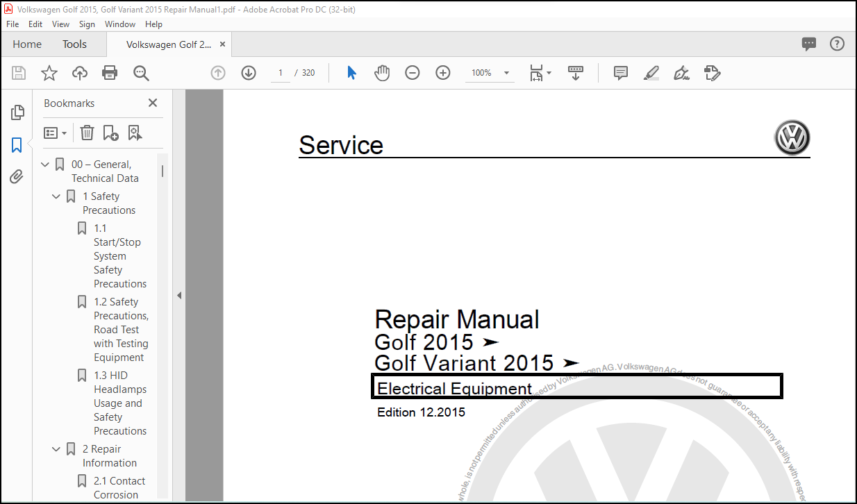Click the Edition 12.2015 text
Viewport: 857px width, 504px height.
coord(422,412)
